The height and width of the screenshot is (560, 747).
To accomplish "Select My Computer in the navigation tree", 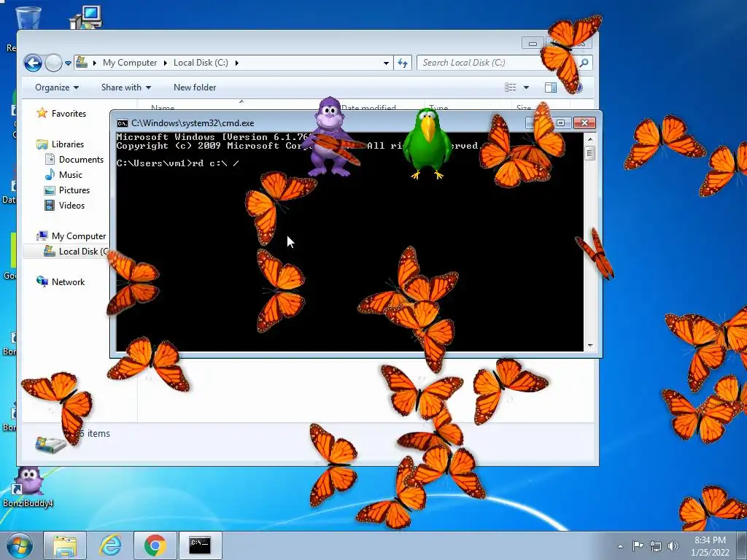I will coord(79,236).
